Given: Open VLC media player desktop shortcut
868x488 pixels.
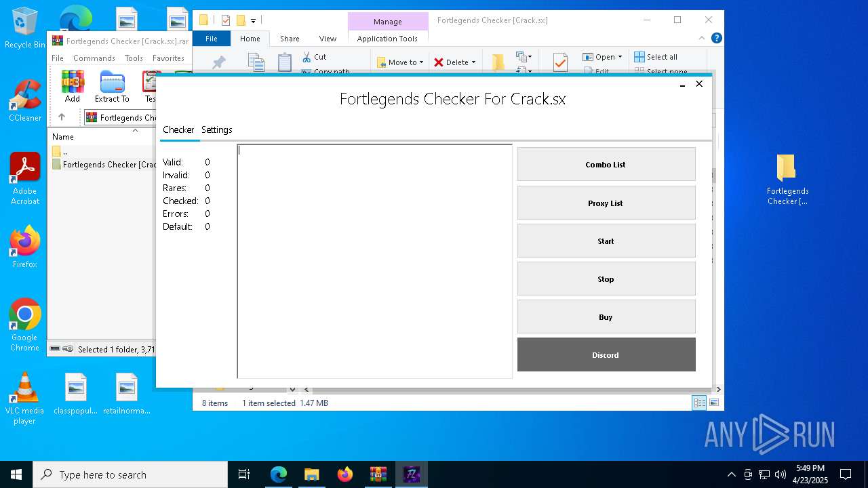Looking at the screenshot, I should 25,399.
